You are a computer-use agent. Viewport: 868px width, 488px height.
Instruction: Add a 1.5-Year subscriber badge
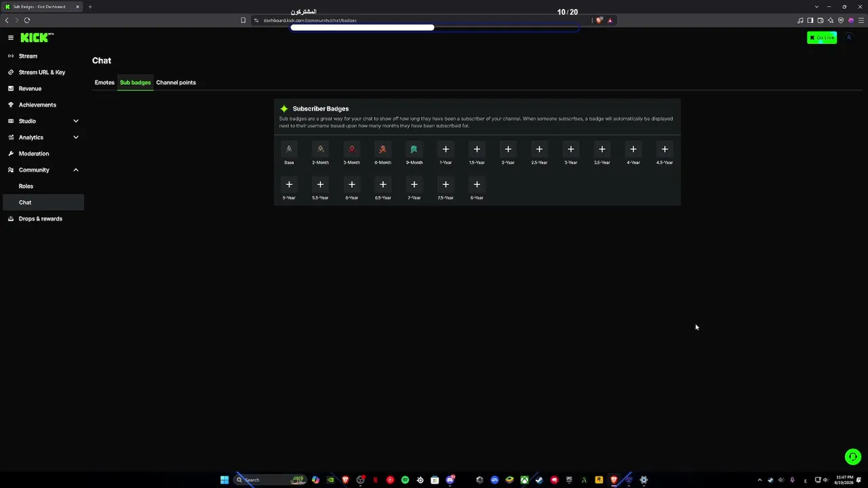coord(477,149)
